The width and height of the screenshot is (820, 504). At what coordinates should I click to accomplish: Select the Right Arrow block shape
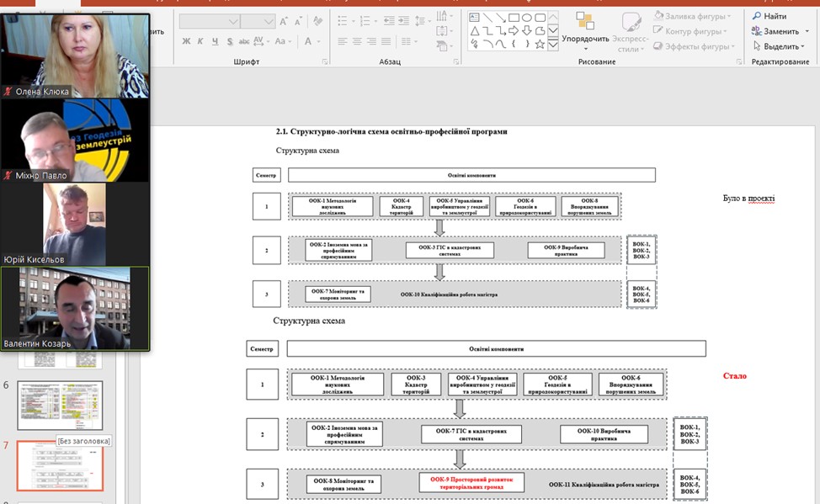pyautogui.click(x=514, y=31)
